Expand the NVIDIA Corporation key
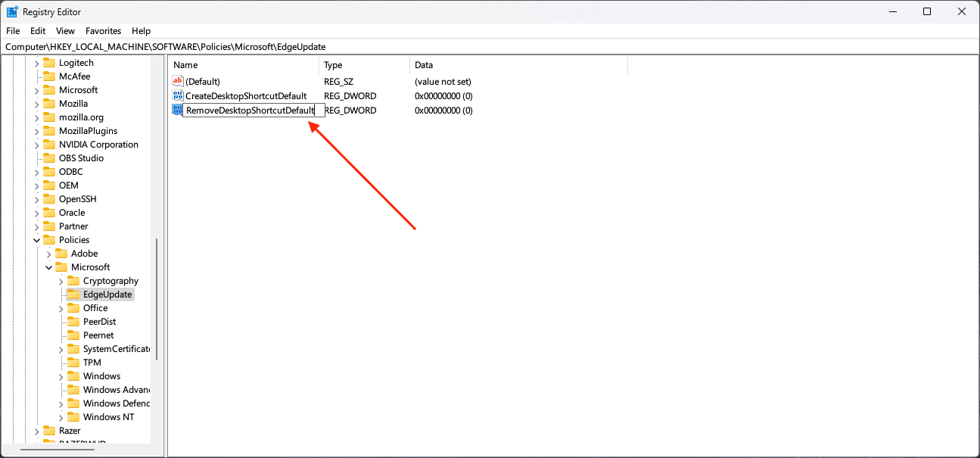This screenshot has width=980, height=458. pos(37,145)
